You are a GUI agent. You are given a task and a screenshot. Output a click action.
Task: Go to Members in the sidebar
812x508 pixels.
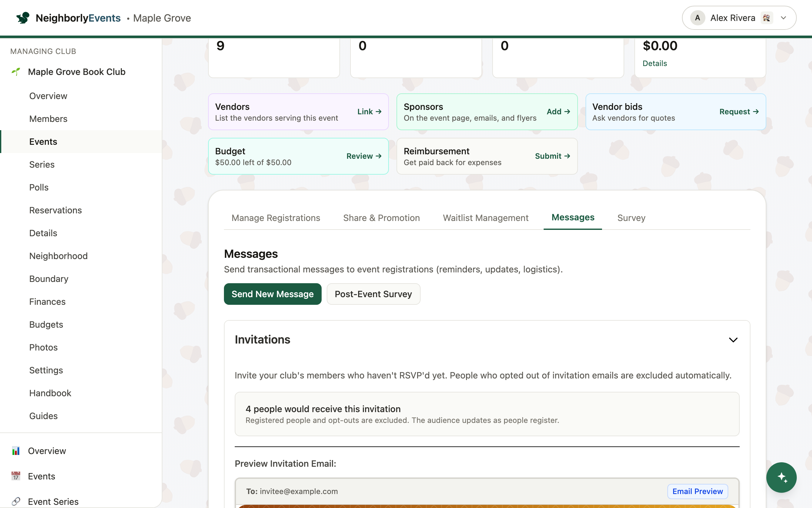coord(81,119)
